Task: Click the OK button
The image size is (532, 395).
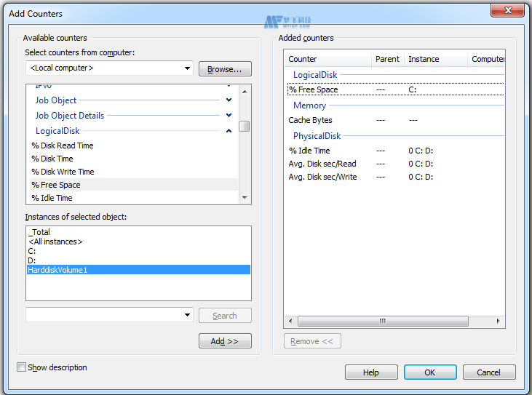Action: pyautogui.click(x=429, y=372)
